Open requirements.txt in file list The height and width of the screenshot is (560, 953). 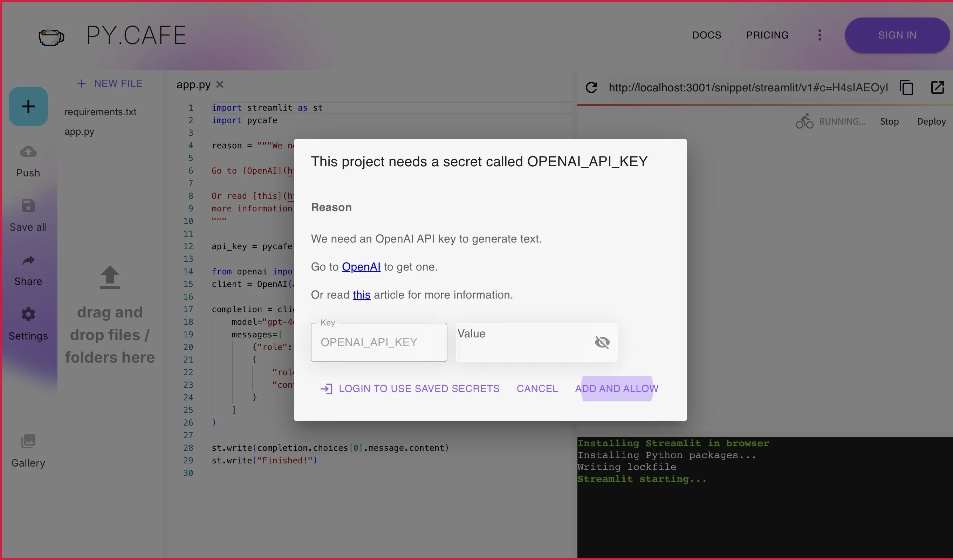[100, 112]
